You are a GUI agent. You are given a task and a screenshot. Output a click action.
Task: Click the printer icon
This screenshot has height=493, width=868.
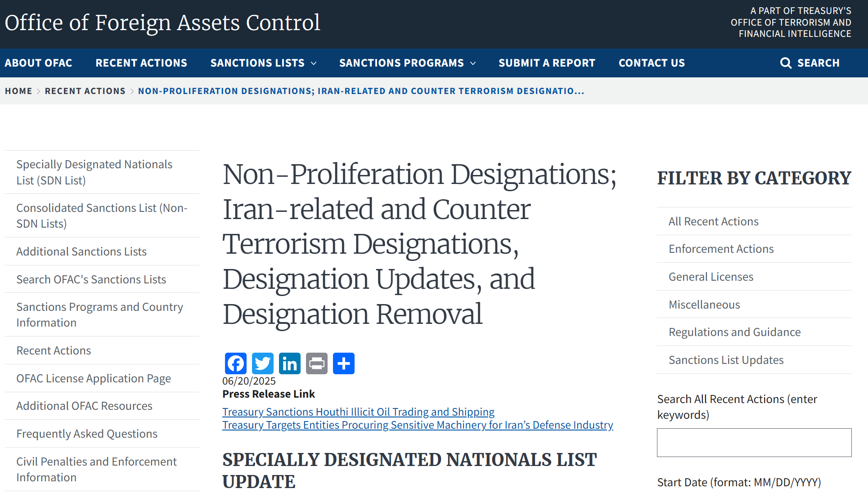pyautogui.click(x=316, y=363)
